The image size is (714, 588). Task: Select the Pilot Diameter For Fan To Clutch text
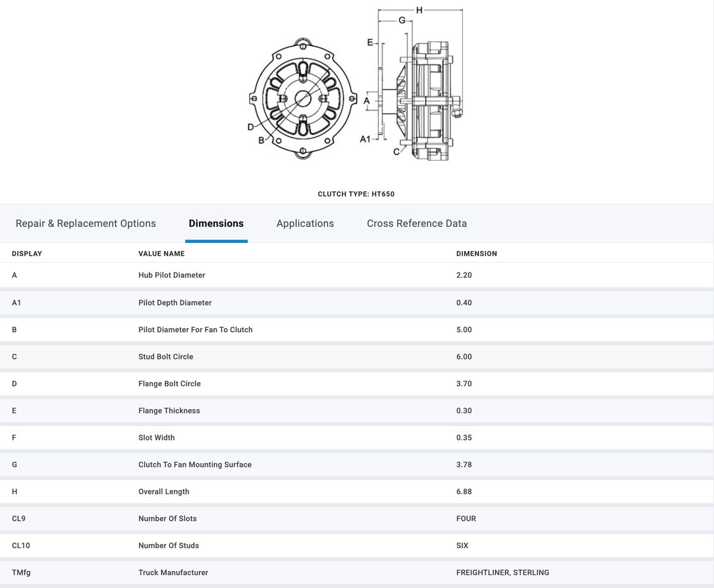[195, 330]
